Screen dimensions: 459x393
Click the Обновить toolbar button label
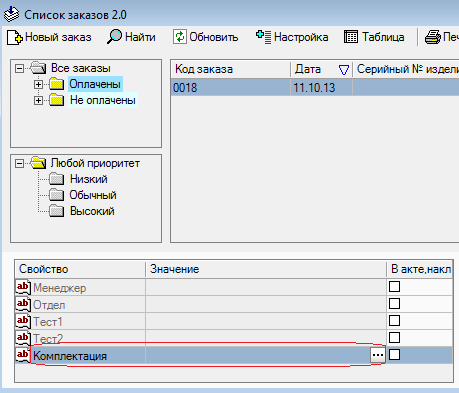pyautogui.click(x=214, y=37)
